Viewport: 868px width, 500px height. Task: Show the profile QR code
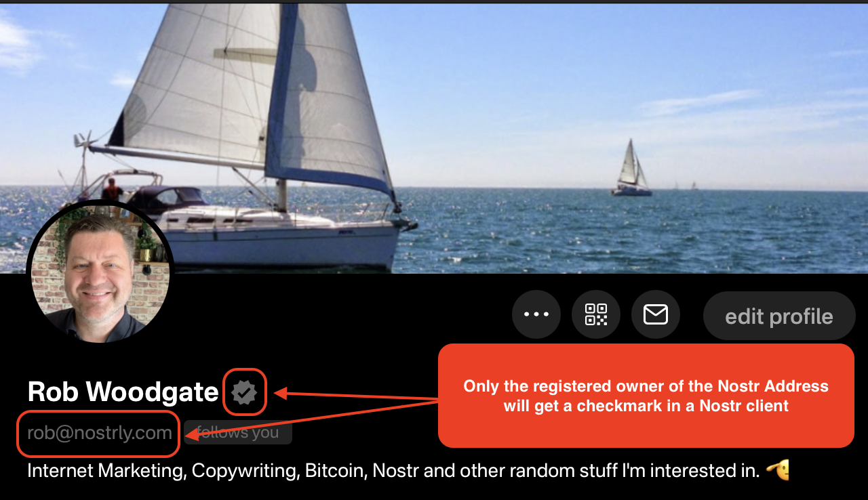(596, 314)
